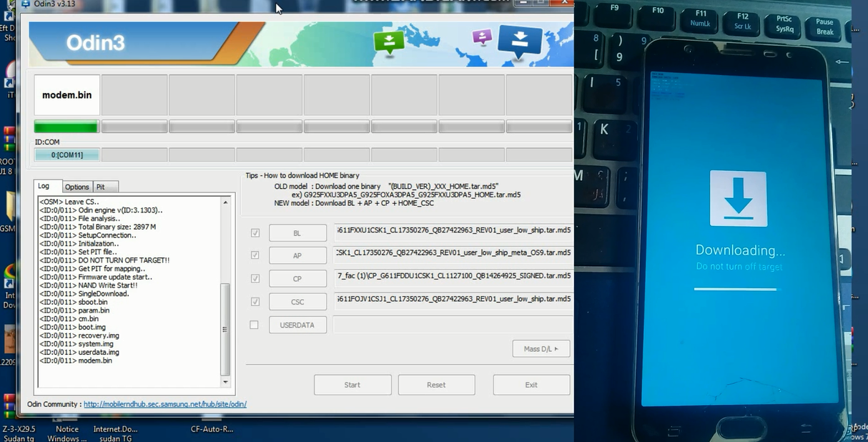Click the modem.bin status slot
The height and width of the screenshot is (442, 868).
coord(66,95)
